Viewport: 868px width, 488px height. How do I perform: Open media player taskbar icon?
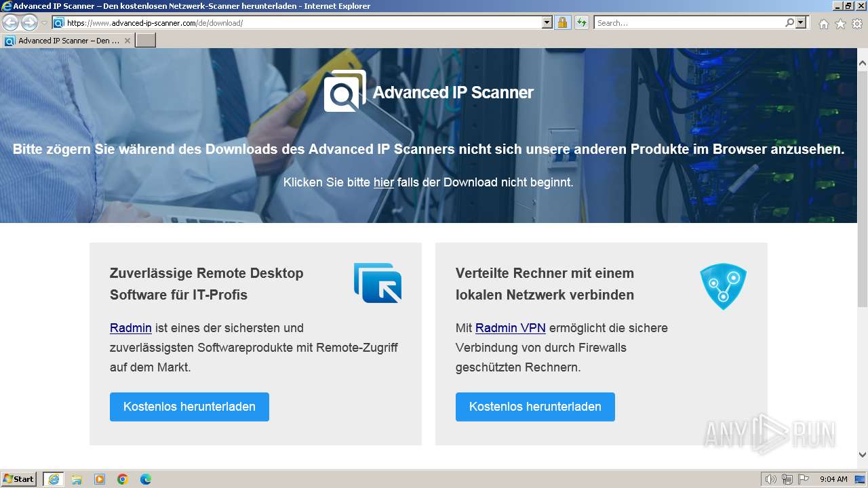click(x=100, y=479)
